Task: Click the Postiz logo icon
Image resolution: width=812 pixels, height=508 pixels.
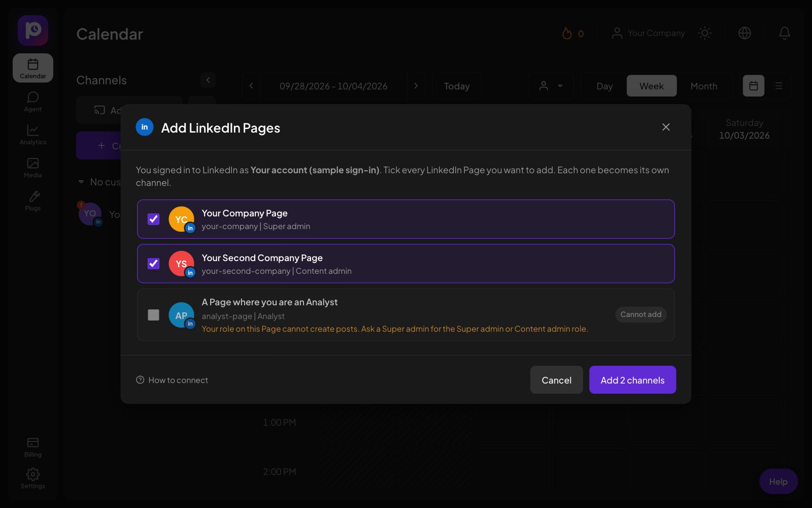Action: (x=33, y=30)
